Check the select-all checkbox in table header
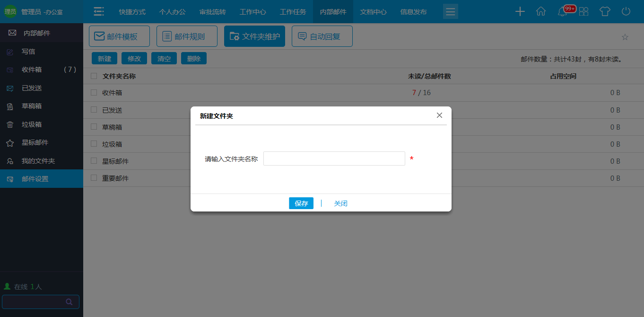The width and height of the screenshot is (644, 317). point(93,76)
